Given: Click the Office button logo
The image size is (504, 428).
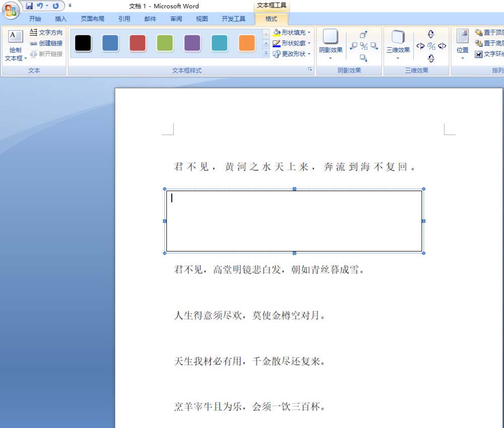Looking at the screenshot, I should click(x=11, y=11).
